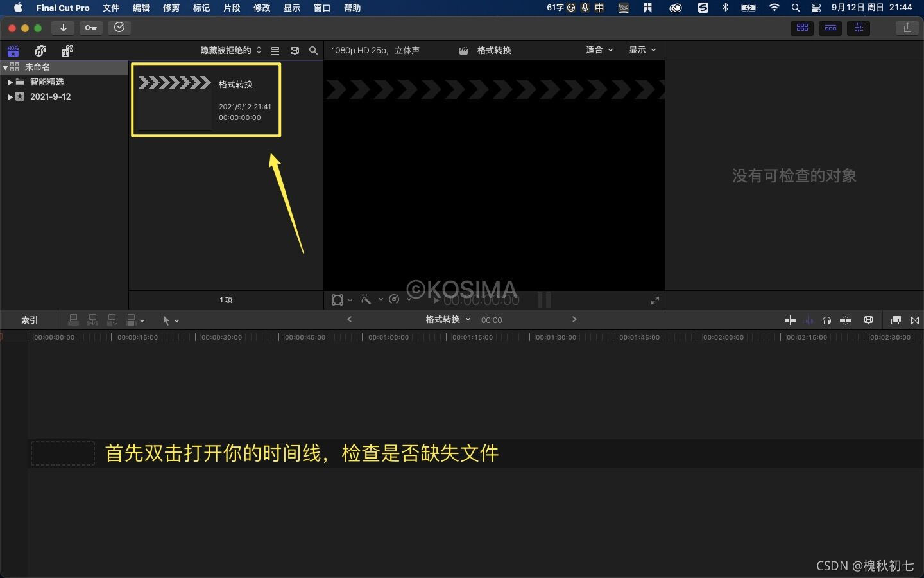This screenshot has height=578, width=924.
Task: Open the 窗口 menu in menu bar
Action: coord(322,8)
